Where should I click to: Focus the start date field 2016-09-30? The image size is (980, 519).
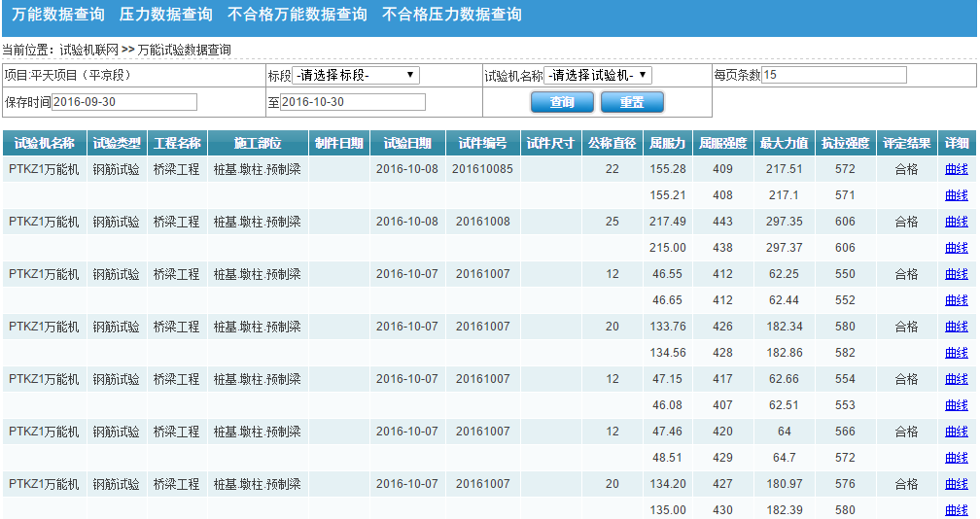pyautogui.click(x=124, y=102)
